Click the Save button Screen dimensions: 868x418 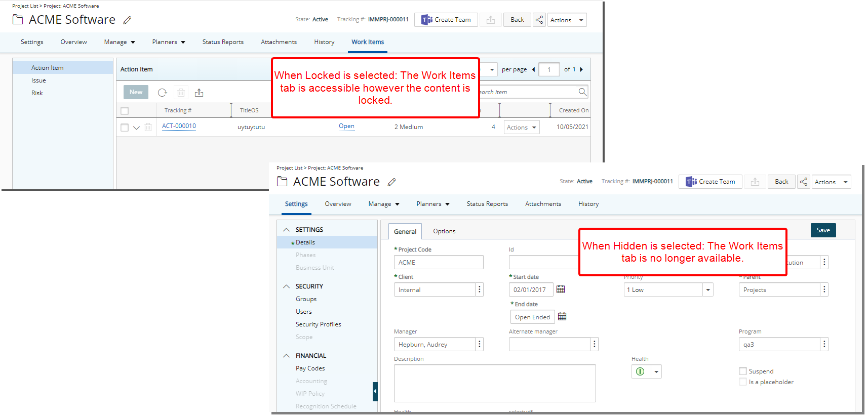823,230
